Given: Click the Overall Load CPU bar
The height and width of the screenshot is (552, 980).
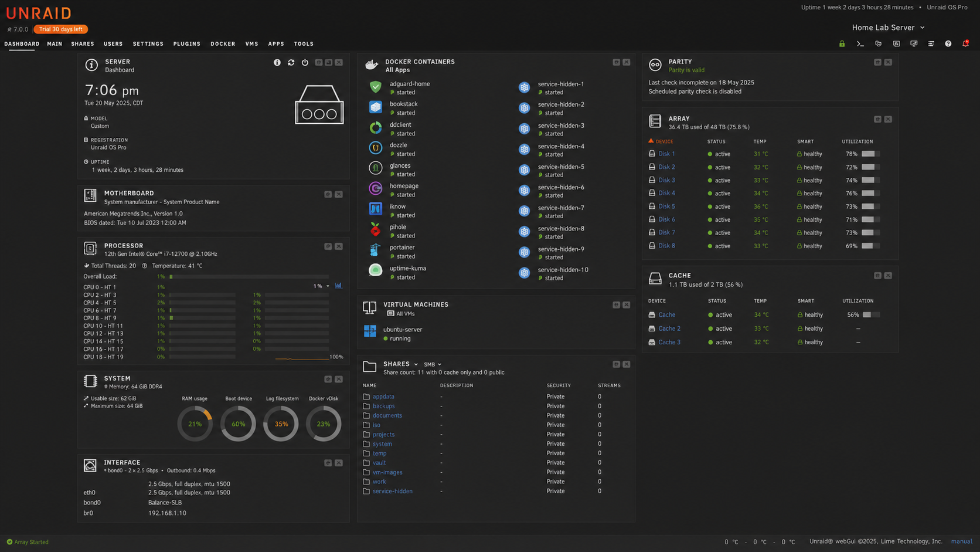Looking at the screenshot, I should tap(249, 276).
